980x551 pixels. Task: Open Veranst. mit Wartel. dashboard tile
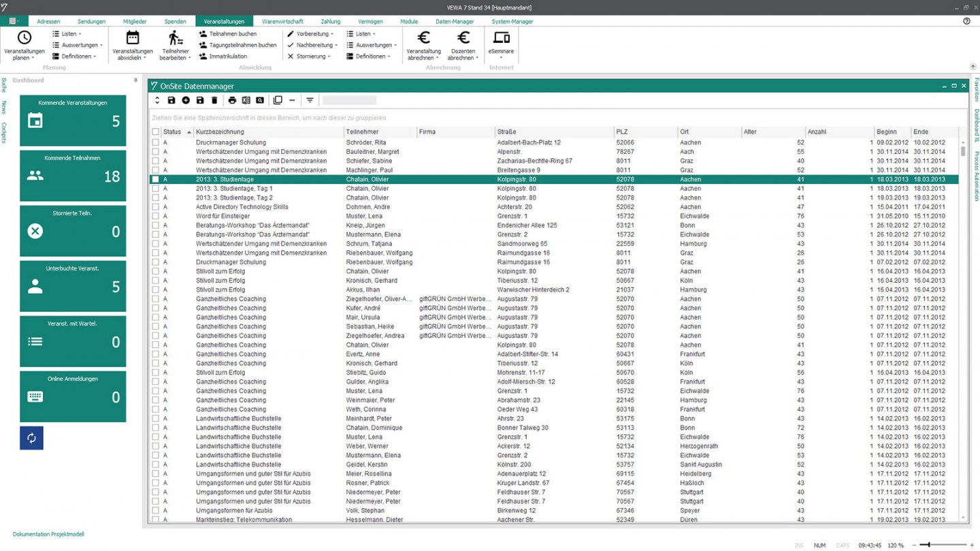(73, 341)
